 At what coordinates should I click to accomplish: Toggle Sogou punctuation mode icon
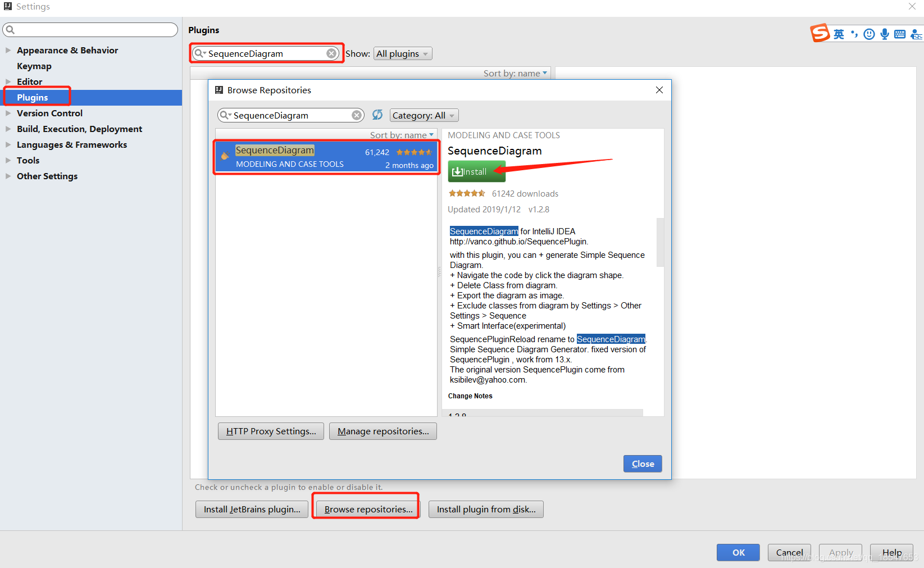point(854,34)
